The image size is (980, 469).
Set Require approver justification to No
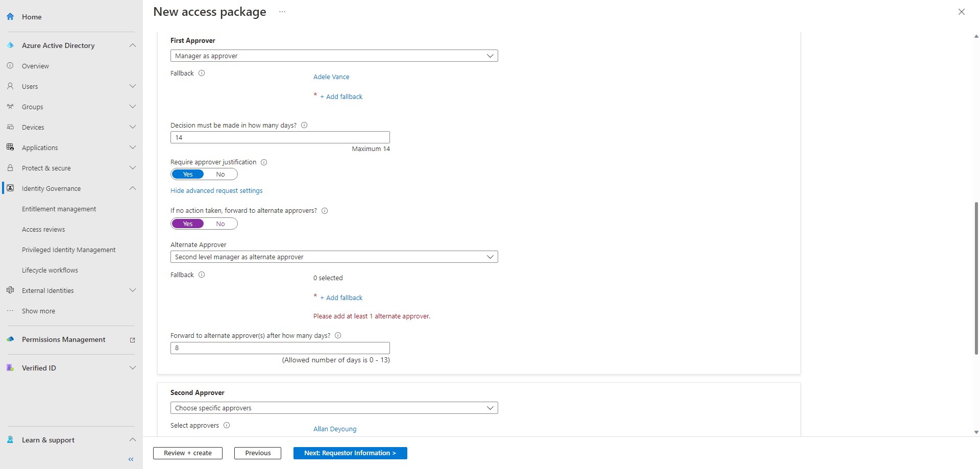220,174
